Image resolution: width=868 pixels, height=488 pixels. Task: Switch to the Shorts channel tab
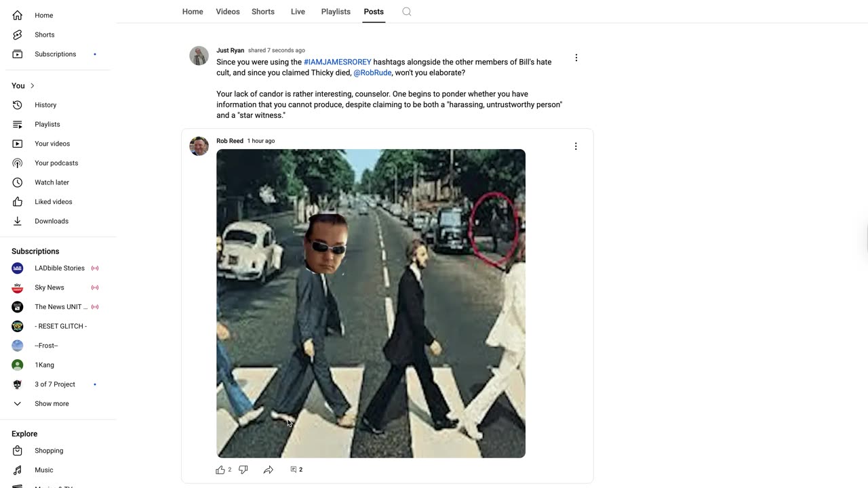pos(263,12)
